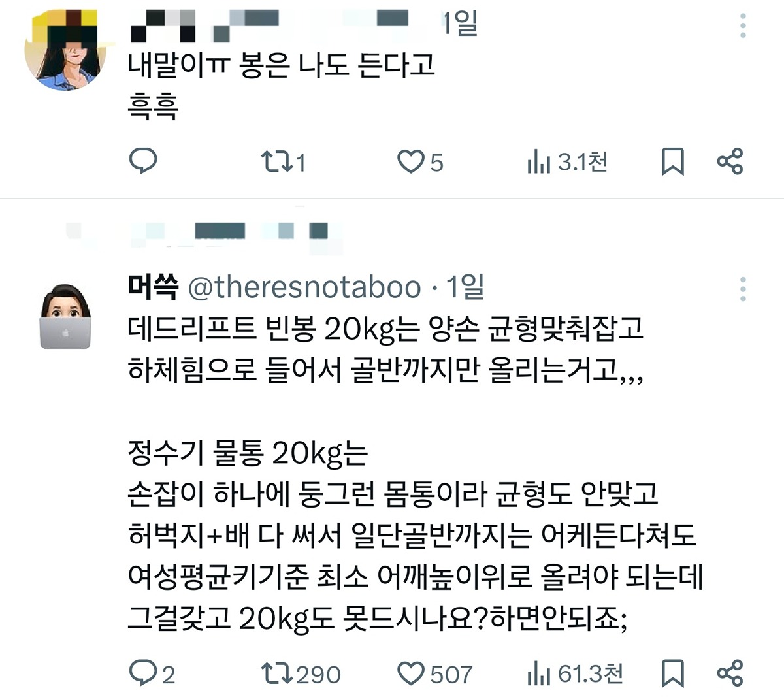Open more options menu for first tweet
Screen dimensions: 784x697
click(x=743, y=25)
